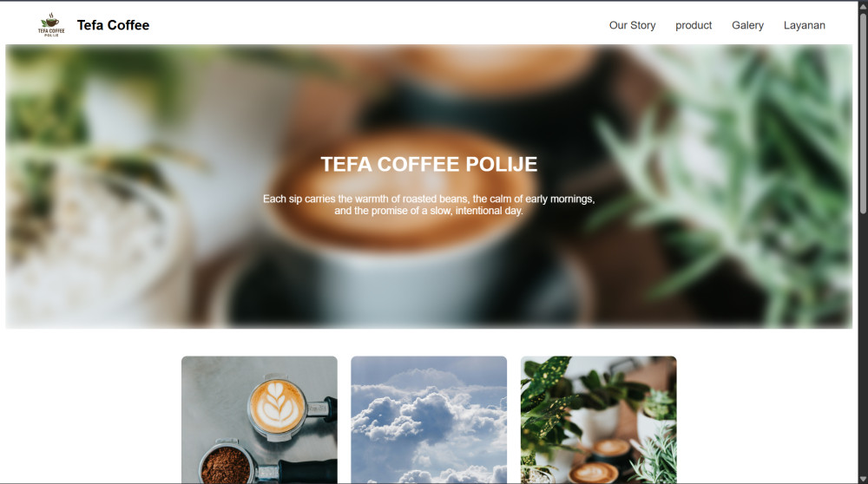
Task: Click the scrollbar down arrow
Action: pyautogui.click(x=863, y=479)
